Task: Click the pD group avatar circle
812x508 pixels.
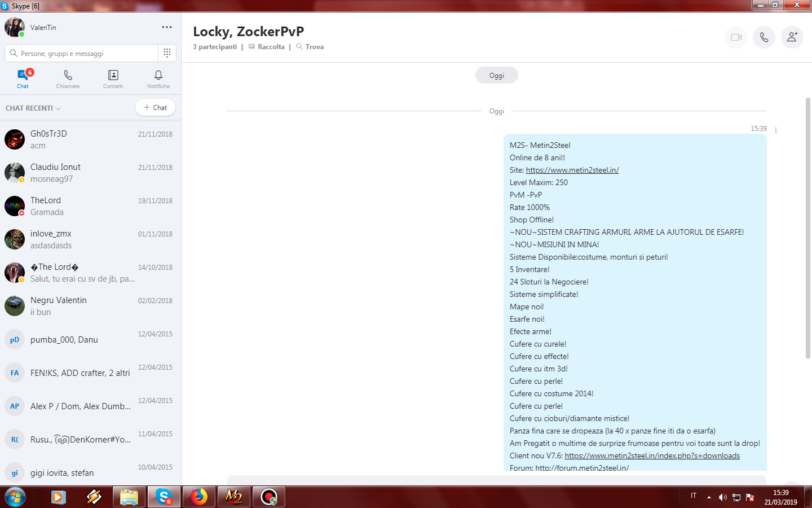Action: 15,339
